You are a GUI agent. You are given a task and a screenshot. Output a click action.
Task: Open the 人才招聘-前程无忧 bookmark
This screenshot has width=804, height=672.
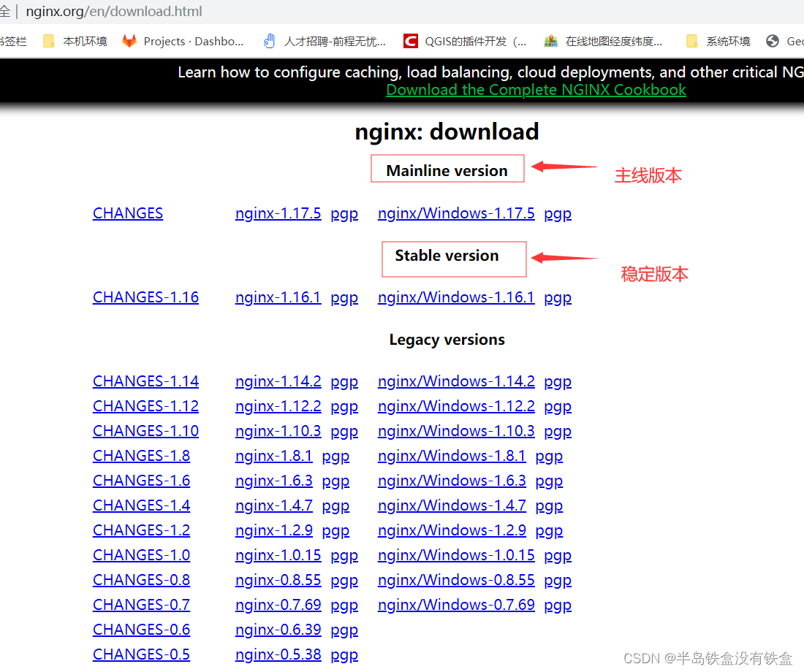coord(325,42)
